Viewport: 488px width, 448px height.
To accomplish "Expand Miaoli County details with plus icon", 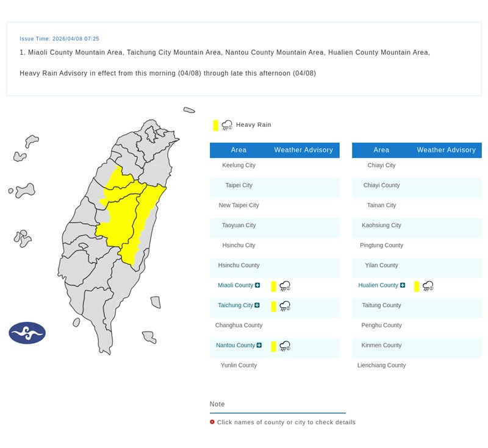I will pos(257,285).
